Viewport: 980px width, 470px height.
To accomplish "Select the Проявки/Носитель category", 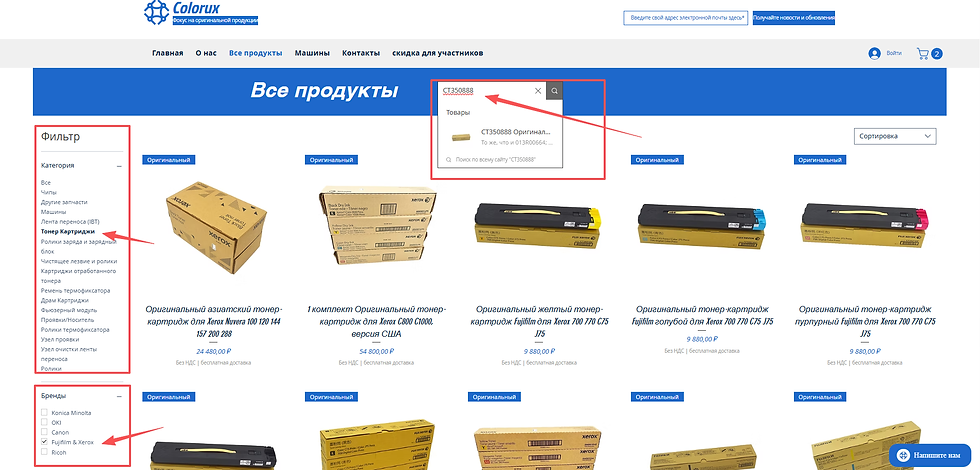I will coord(66,319).
